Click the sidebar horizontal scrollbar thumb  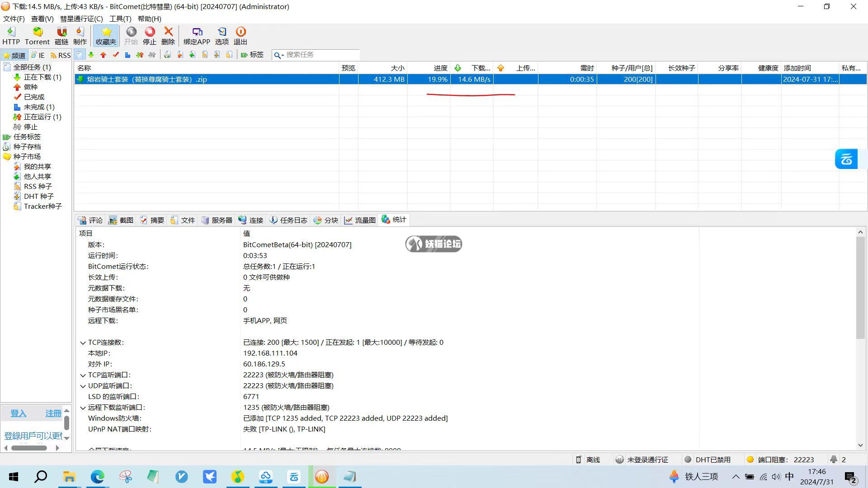[x=29, y=448]
